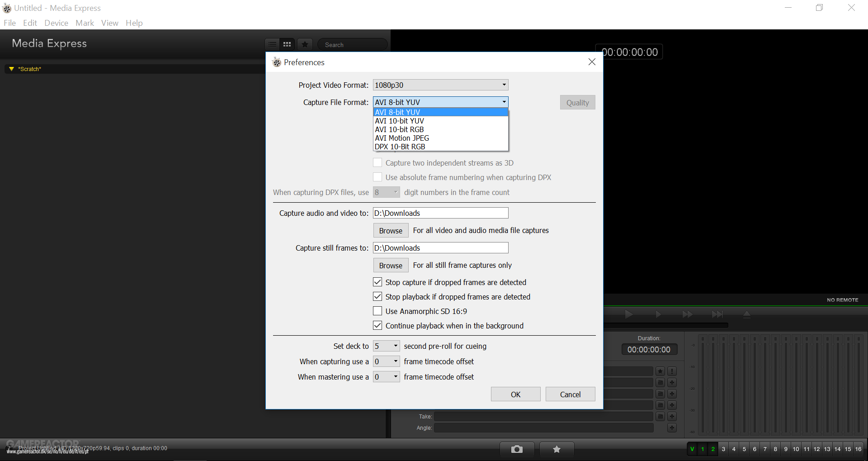This screenshot has height=461, width=868.
Task: Click the star favorite button in bottom bar
Action: (x=557, y=449)
